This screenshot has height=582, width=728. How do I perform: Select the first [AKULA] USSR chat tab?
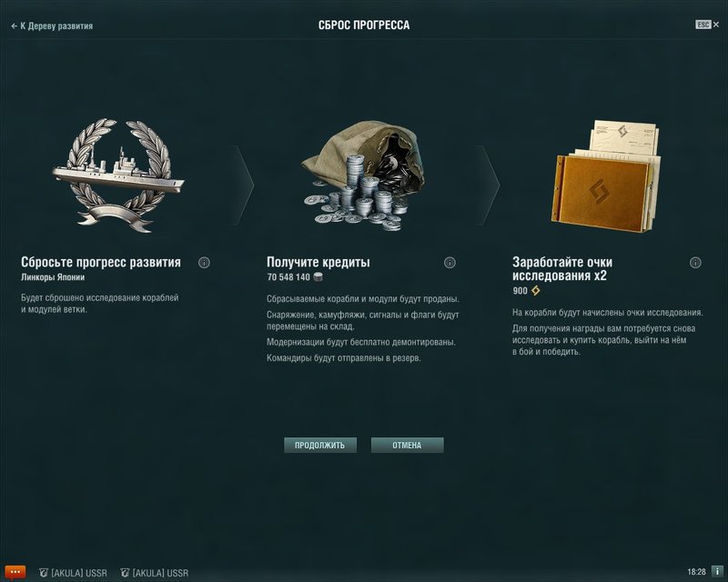click(x=73, y=573)
